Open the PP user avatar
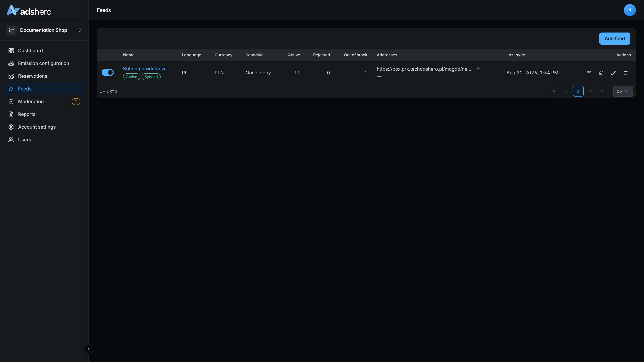Viewport: 644px width, 362px height. (630, 10)
